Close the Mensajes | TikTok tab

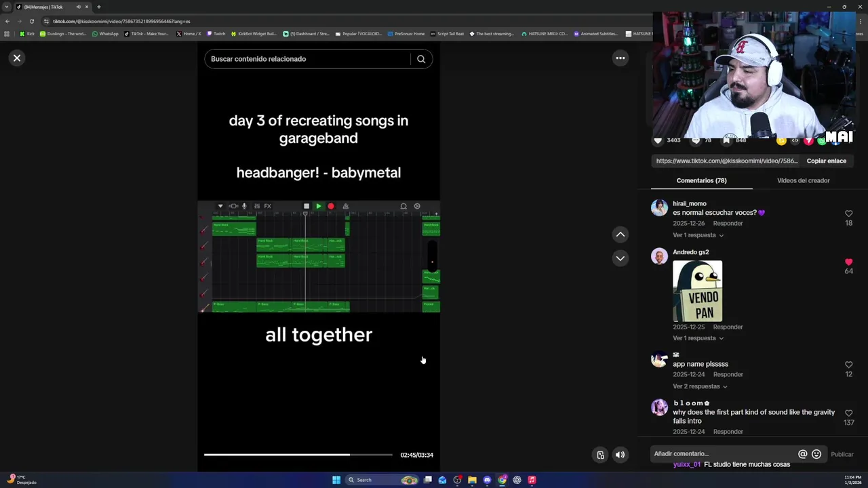tap(87, 7)
